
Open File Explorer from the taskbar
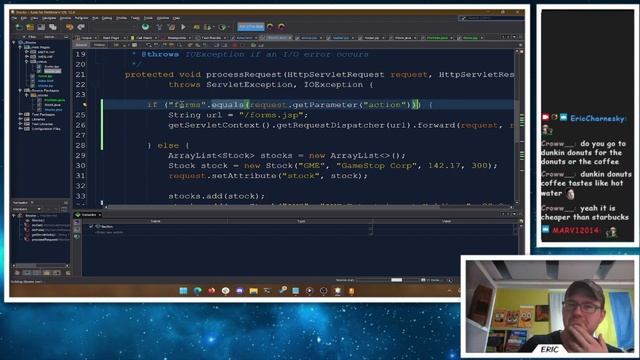point(253,291)
